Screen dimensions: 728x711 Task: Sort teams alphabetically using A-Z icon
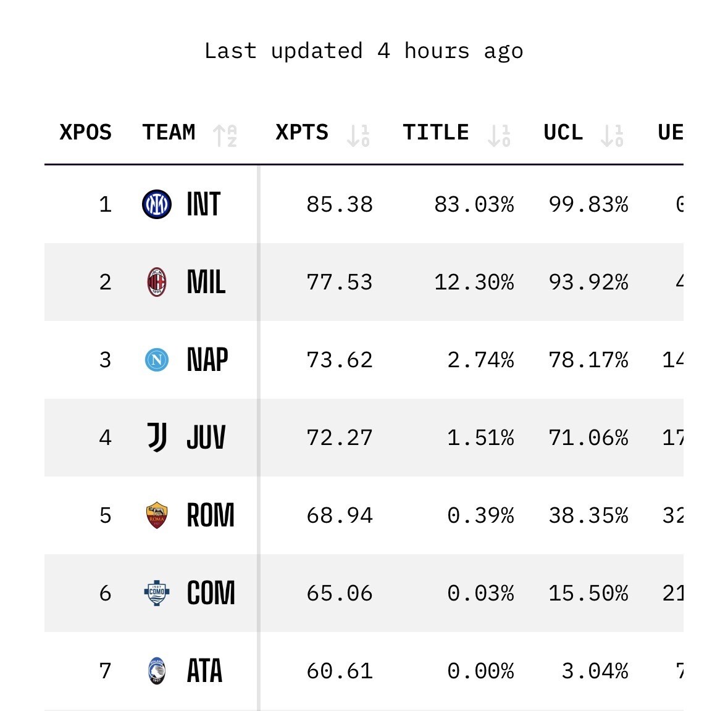point(225,135)
